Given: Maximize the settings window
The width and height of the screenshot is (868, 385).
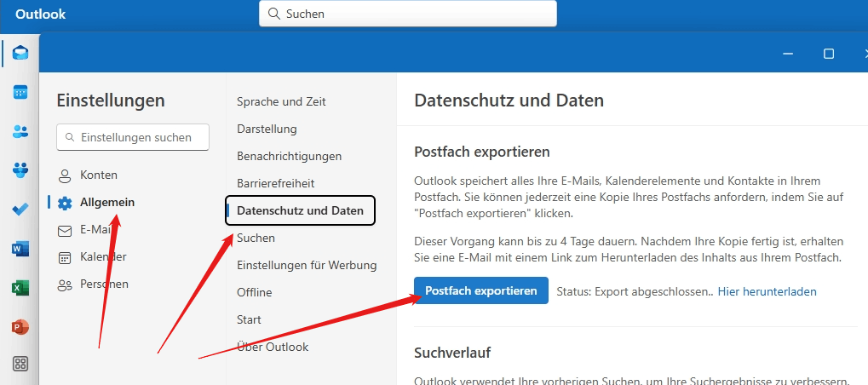Looking at the screenshot, I should click(x=829, y=53).
